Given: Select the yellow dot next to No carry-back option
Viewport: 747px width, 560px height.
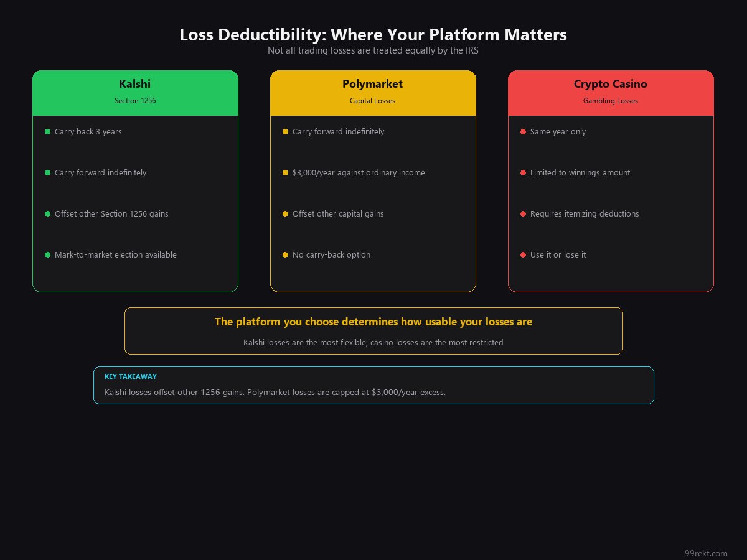Looking at the screenshot, I should [285, 254].
